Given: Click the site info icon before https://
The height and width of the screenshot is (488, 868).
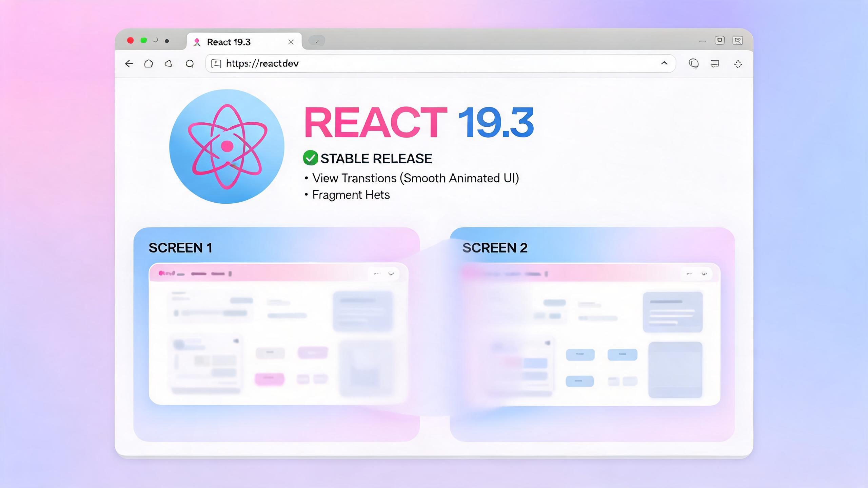Looking at the screenshot, I should point(216,63).
